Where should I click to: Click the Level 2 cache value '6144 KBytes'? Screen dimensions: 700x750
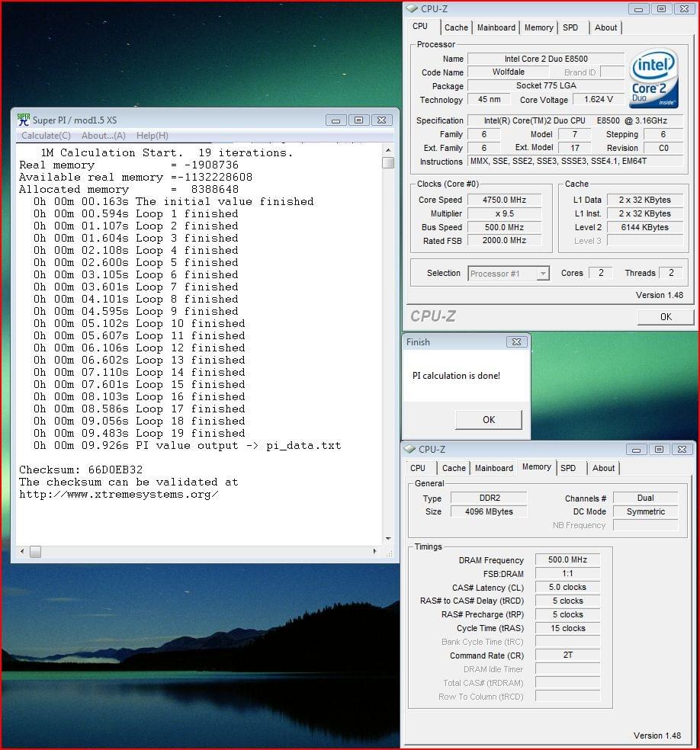click(644, 227)
